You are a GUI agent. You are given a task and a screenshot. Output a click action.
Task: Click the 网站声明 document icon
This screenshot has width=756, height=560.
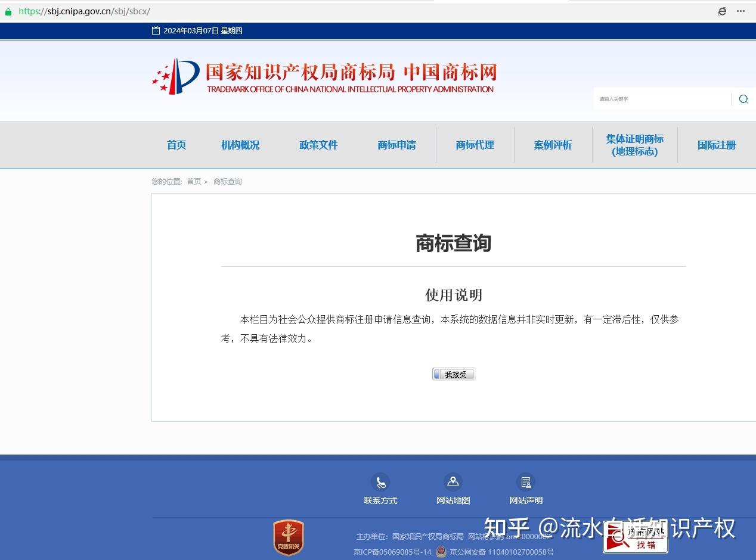pos(526,482)
